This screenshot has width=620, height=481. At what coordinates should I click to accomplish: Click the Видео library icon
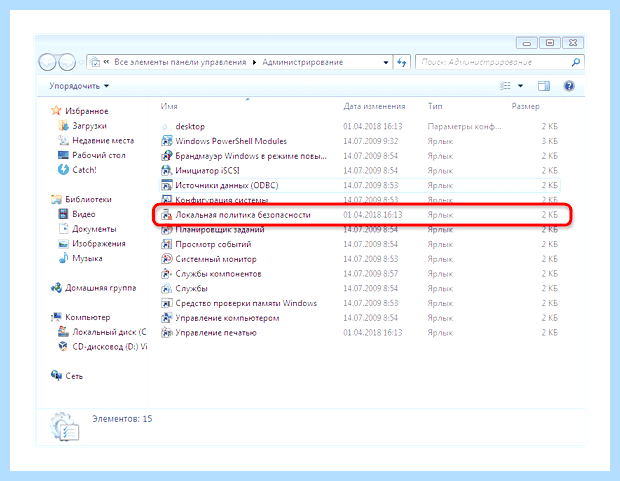click(63, 214)
